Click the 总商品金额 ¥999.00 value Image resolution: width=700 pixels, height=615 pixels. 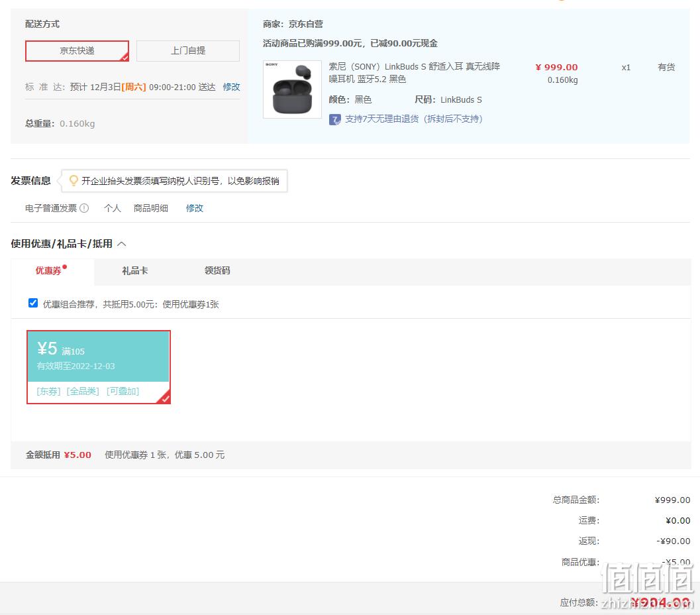click(672, 500)
